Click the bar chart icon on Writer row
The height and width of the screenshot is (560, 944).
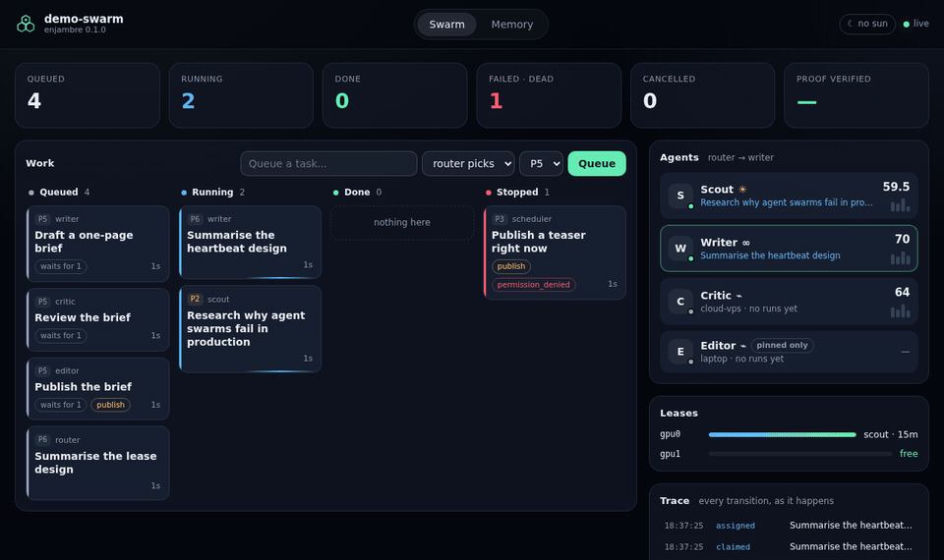(900, 258)
